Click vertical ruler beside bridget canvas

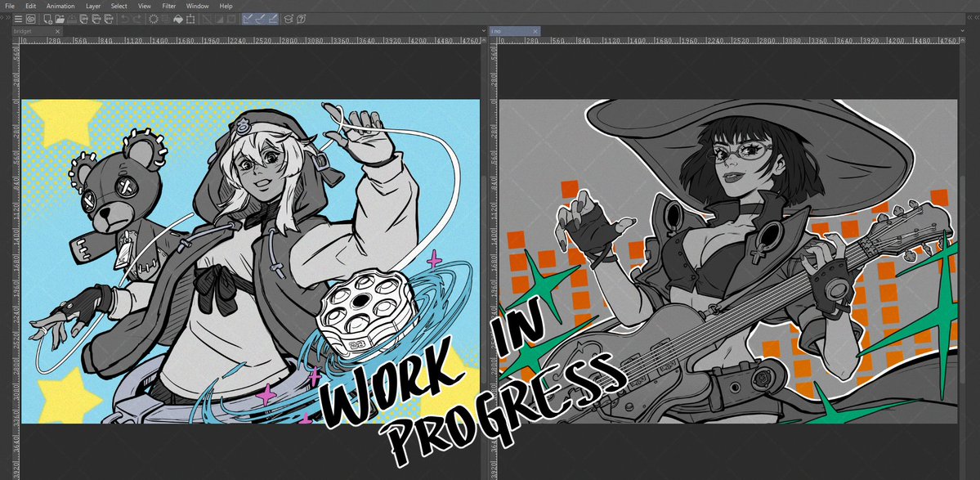[16, 262]
